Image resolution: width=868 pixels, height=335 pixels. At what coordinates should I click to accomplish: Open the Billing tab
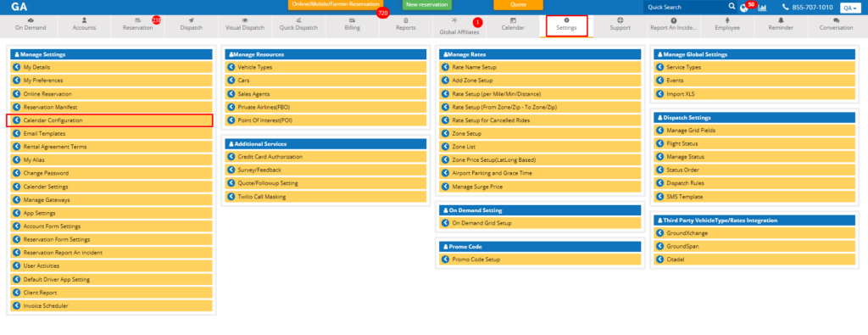tap(352, 26)
